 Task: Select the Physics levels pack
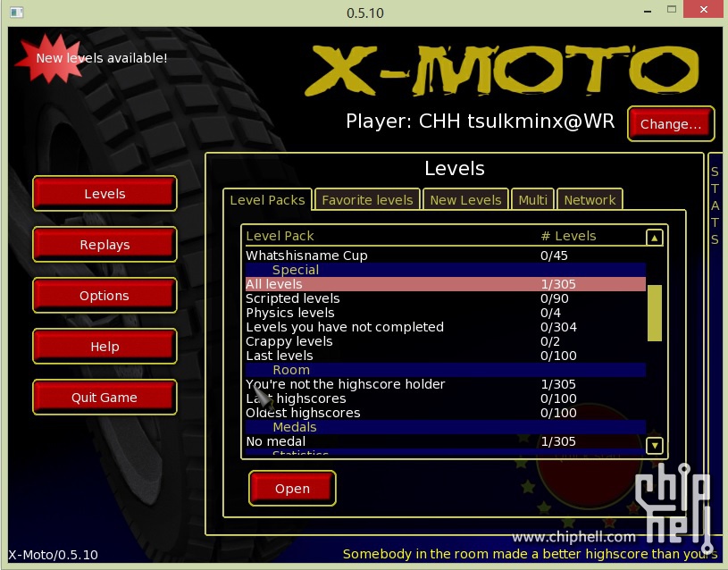point(446,313)
